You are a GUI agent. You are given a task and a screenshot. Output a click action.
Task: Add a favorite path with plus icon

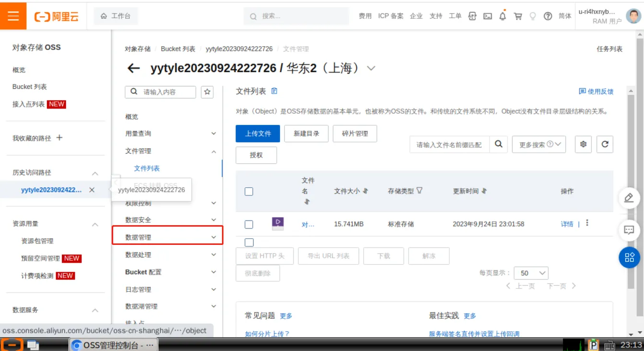(59, 138)
